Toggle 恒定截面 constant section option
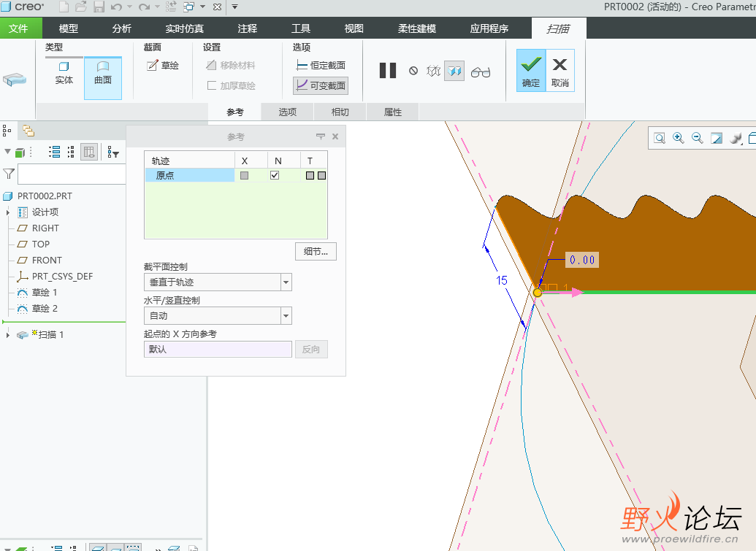The image size is (756, 551). coord(321,65)
